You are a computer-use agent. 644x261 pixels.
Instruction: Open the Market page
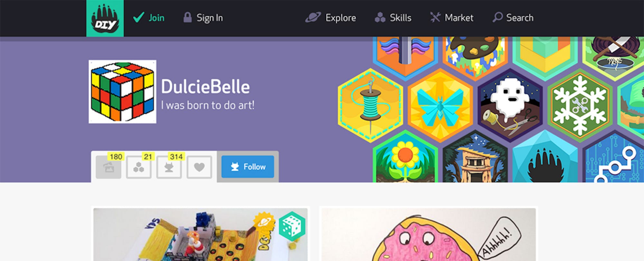451,18
